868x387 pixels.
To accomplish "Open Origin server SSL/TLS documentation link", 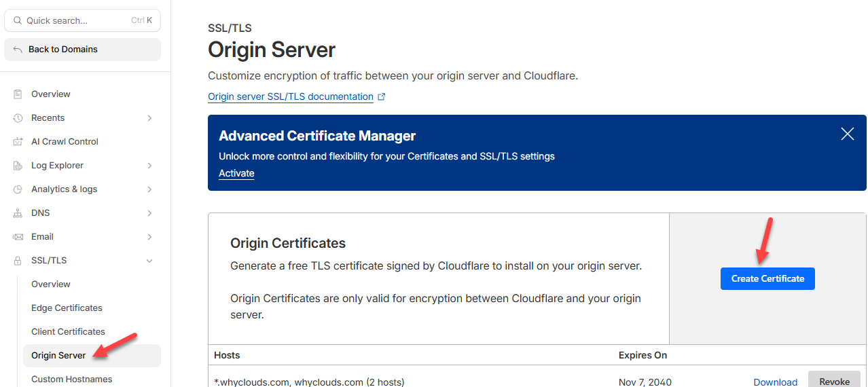I will pos(291,97).
